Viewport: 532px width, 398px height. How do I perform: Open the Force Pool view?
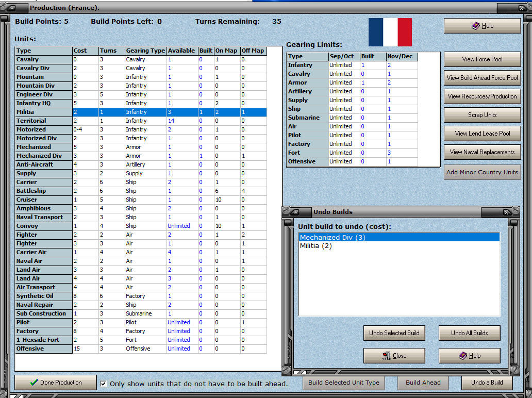tap(481, 59)
